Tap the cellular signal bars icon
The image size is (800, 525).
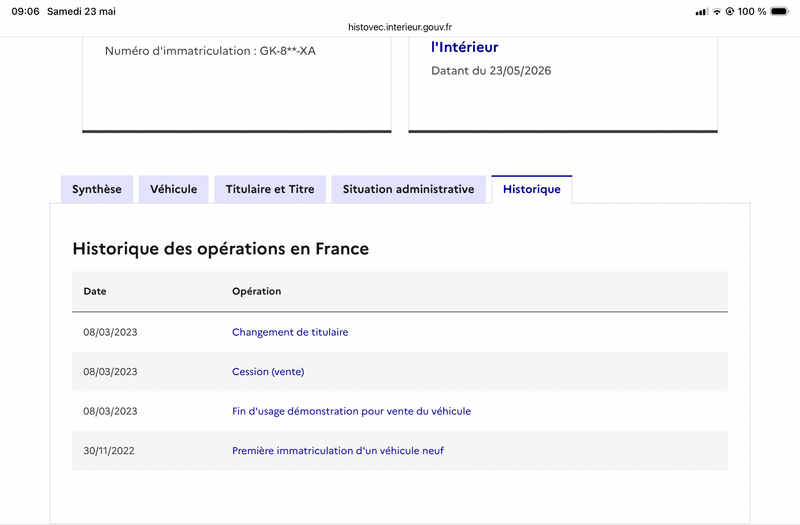click(702, 12)
